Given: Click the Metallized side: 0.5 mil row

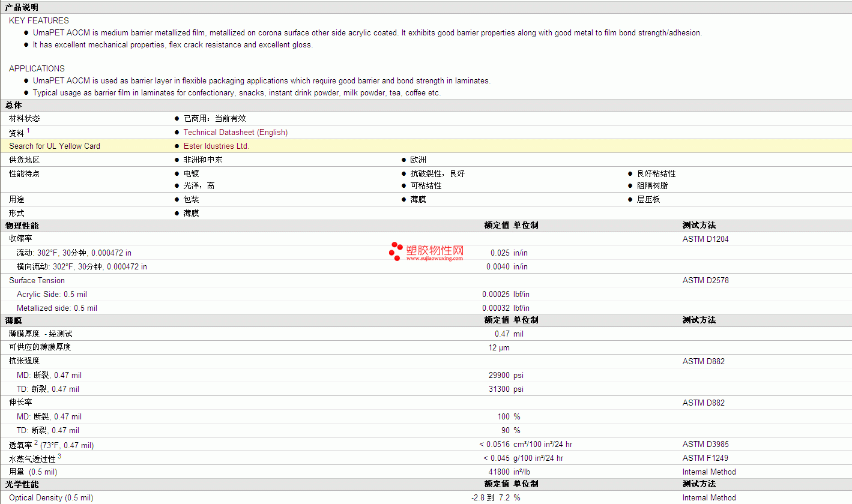Looking at the screenshot, I should (x=57, y=308).
